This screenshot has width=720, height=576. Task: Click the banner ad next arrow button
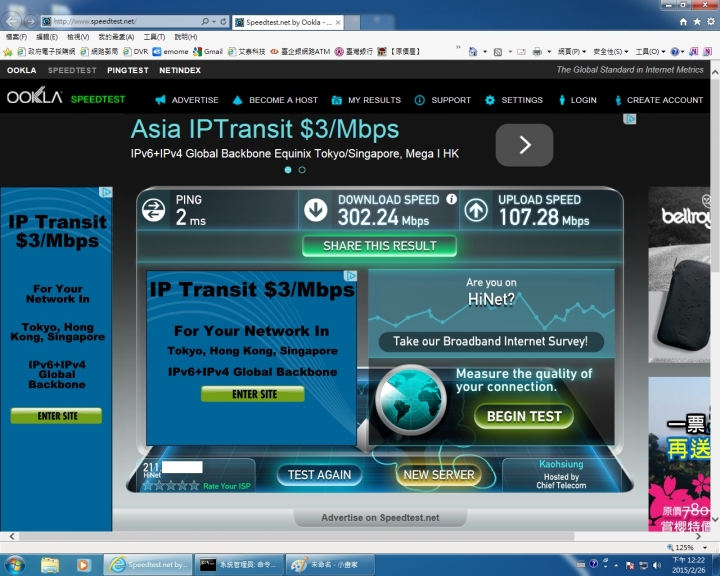524,145
